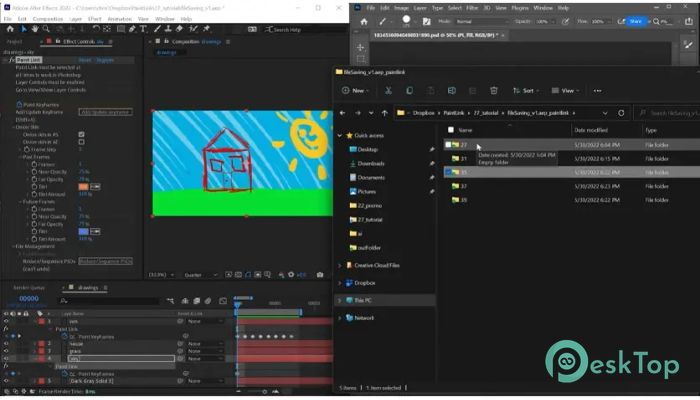Open Photoshop's Layer menu

pos(420,8)
